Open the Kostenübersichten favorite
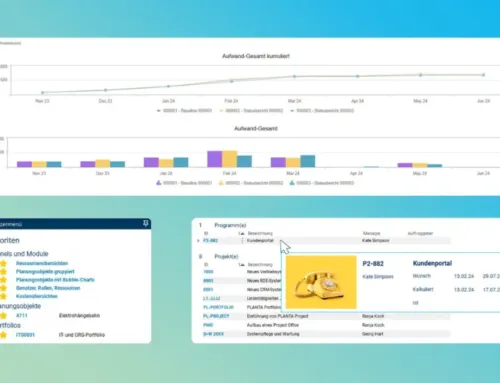Viewport: 500px width, 383px height. (37, 296)
